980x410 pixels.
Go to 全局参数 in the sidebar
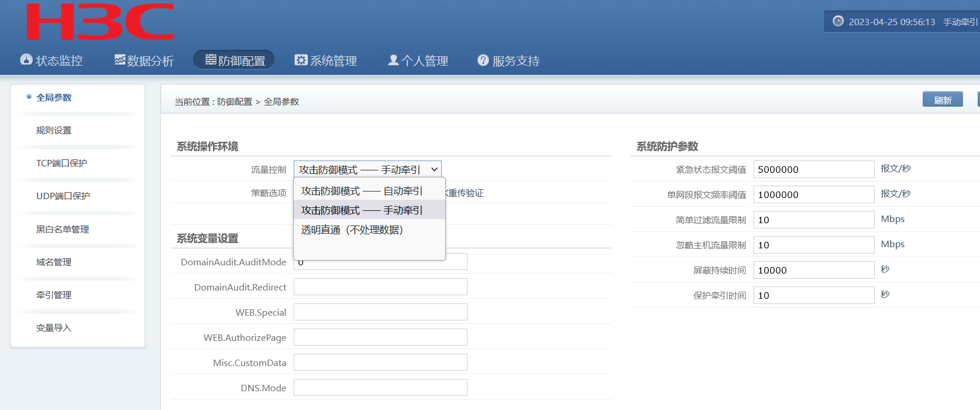54,98
